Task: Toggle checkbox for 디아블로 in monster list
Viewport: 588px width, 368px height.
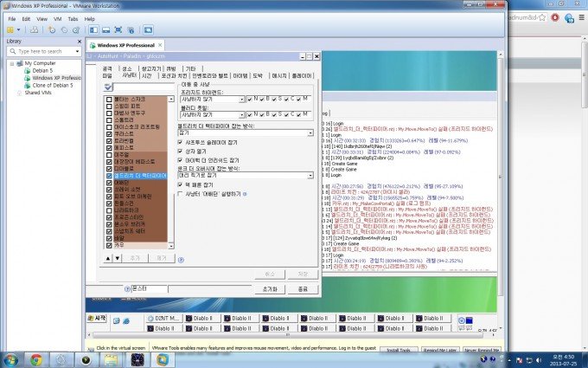Action: (x=109, y=169)
